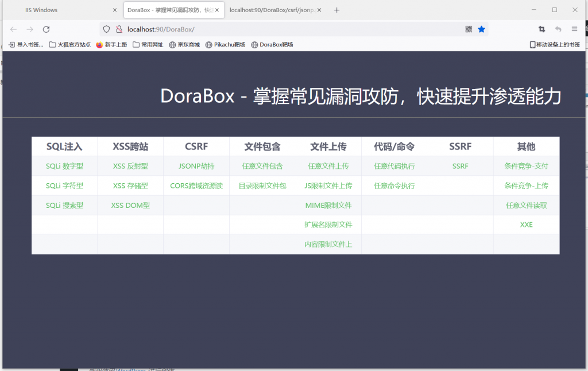The height and width of the screenshot is (371, 588).
Task: Click the screenshot crop toolbar icon
Action: tap(542, 29)
